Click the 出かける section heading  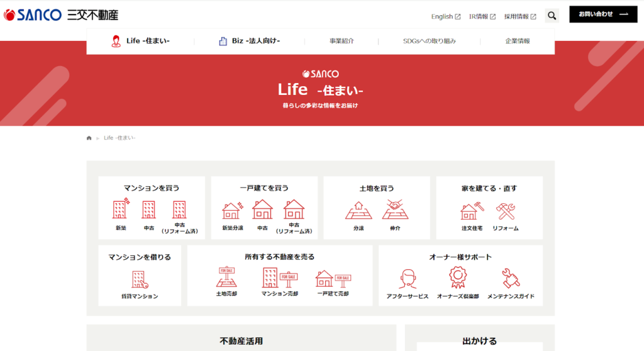pyautogui.click(x=480, y=341)
